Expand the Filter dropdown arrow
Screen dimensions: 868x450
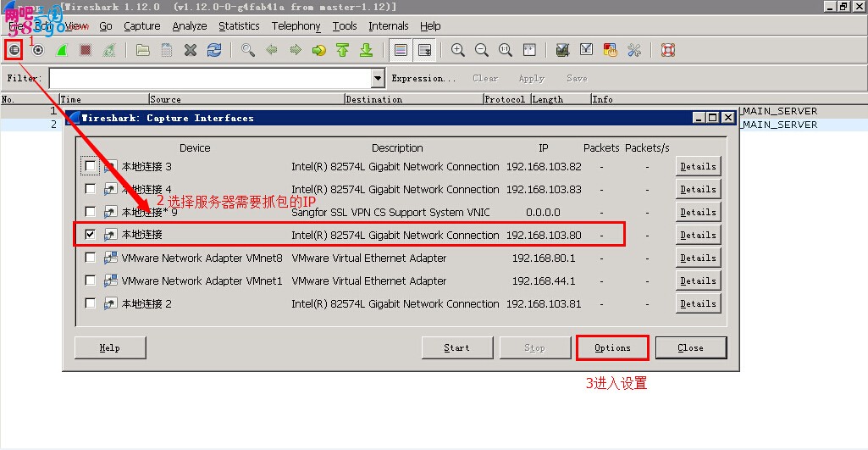tap(378, 78)
